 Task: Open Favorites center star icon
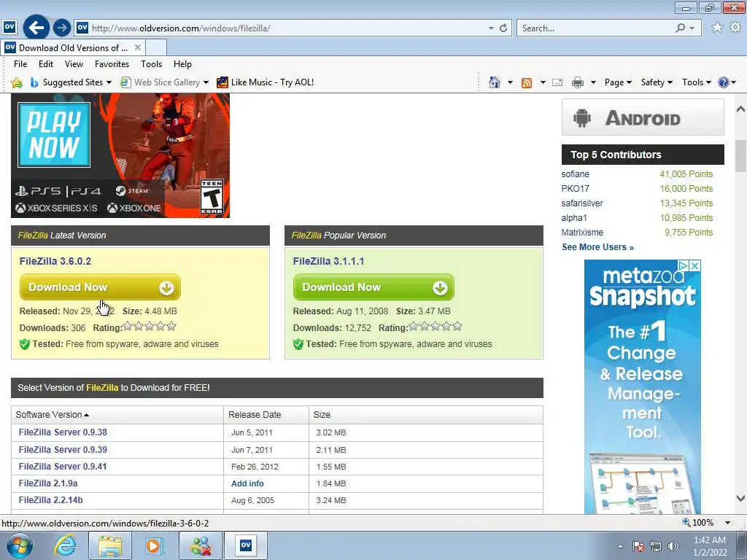click(x=717, y=28)
